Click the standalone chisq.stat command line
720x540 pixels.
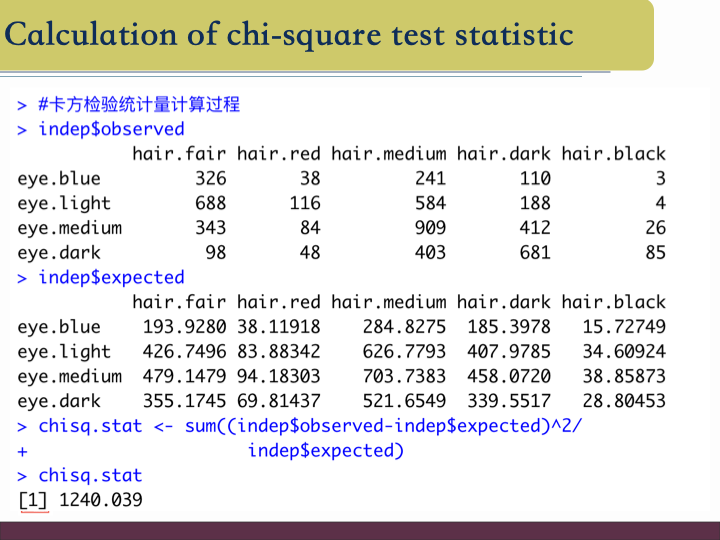tap(90, 475)
